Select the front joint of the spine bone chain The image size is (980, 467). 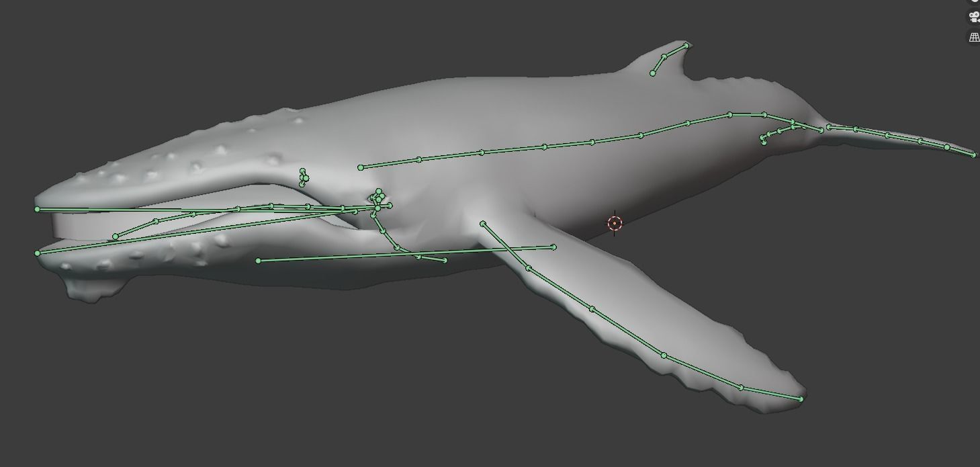coord(361,167)
